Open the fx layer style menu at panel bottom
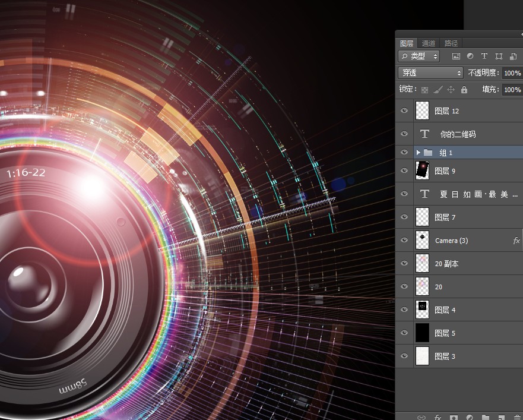Screen dimensions: 523x420 (438, 417)
